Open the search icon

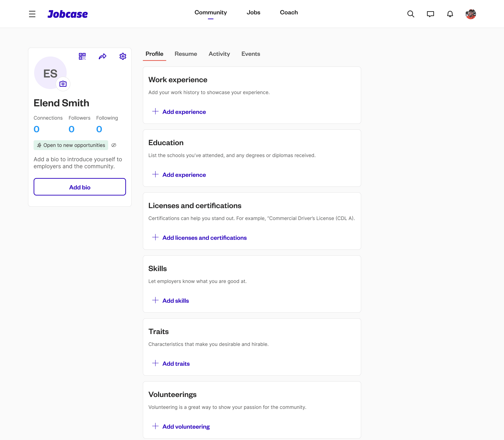[x=411, y=14]
